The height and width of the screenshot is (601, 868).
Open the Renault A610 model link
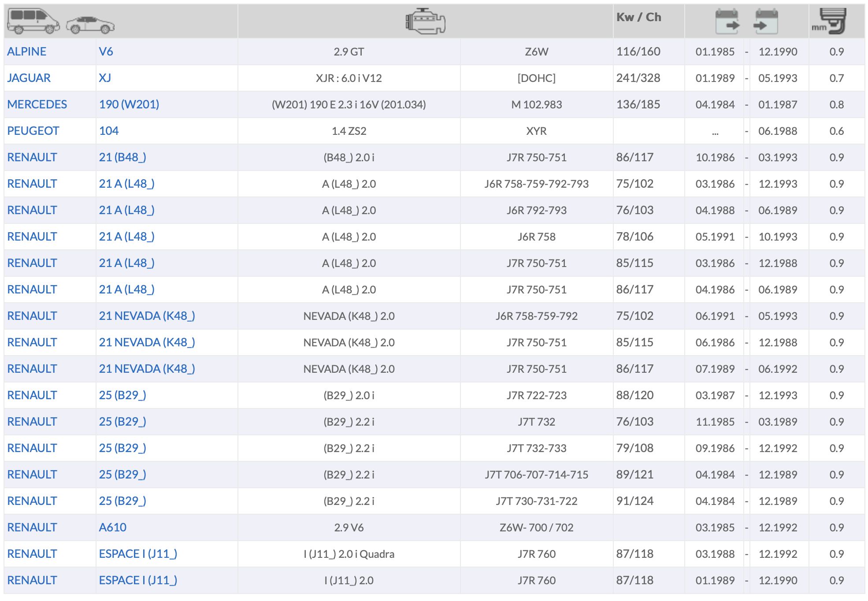(113, 527)
